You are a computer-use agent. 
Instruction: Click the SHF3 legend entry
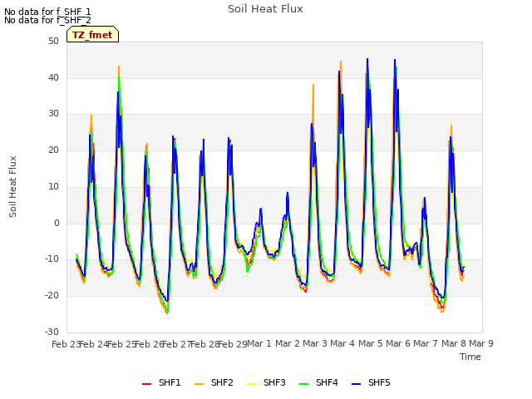(x=266, y=382)
